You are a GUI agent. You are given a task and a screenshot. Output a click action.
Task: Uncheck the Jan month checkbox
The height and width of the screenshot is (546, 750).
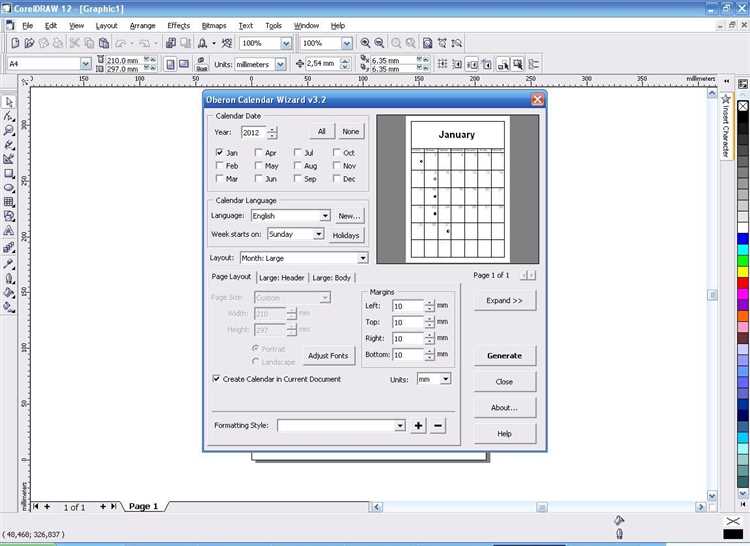click(219, 153)
